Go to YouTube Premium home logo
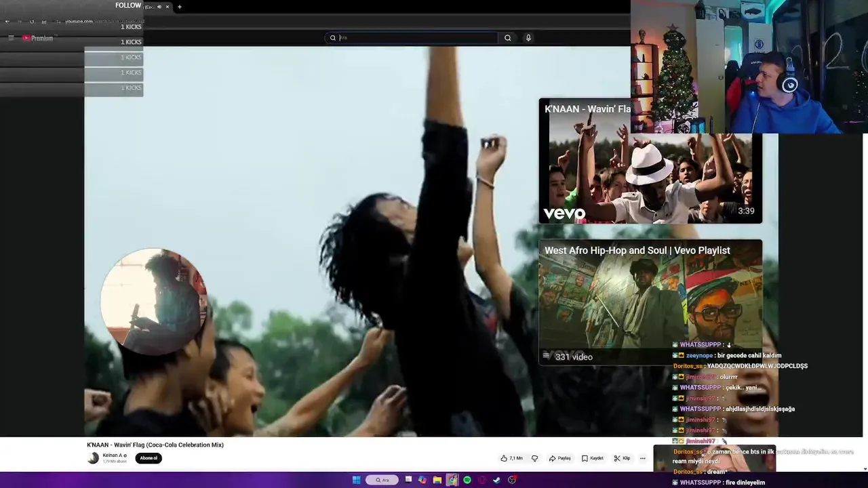 [37, 38]
